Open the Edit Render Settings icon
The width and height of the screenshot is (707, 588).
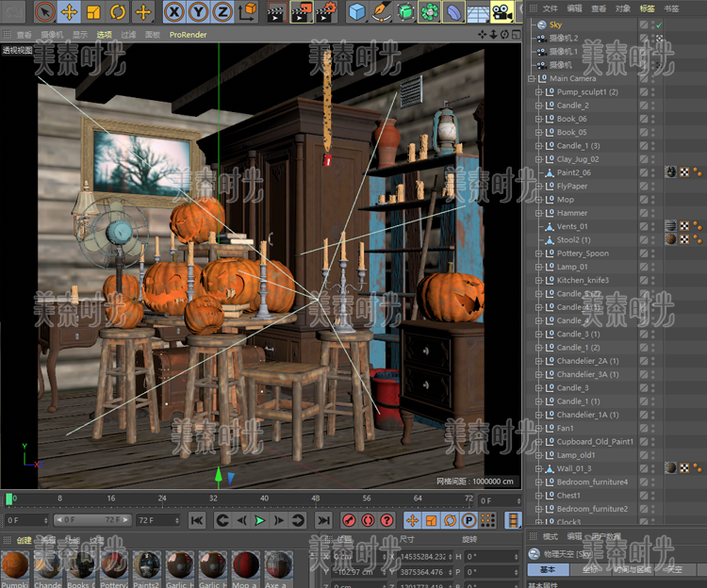(x=324, y=12)
